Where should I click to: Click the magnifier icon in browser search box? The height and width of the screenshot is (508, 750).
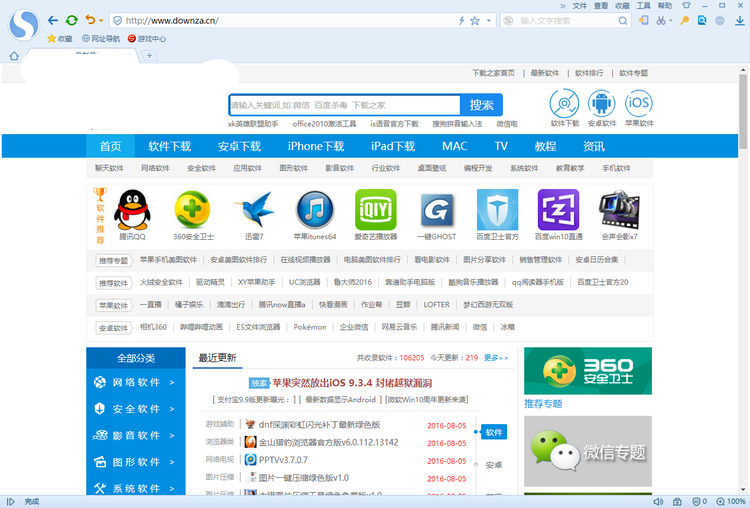pos(622,21)
